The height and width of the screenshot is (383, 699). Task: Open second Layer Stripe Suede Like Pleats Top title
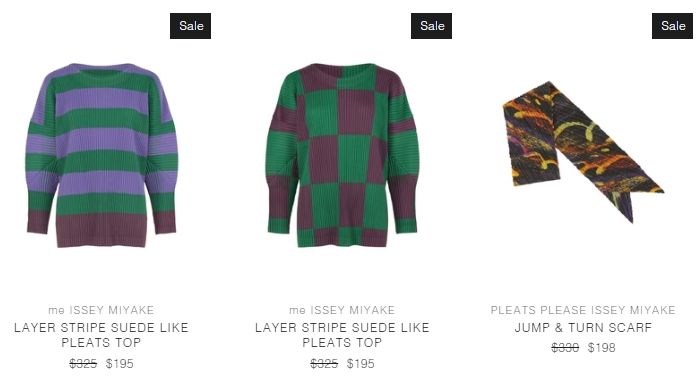coord(342,335)
